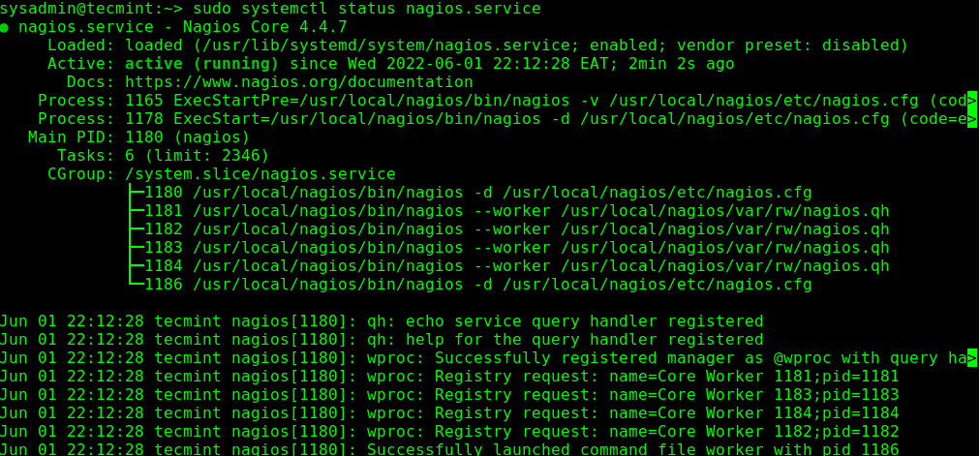The width and height of the screenshot is (980, 456).
Task: Click log line for Core Worker 1182 registry request
Action: pyautogui.click(x=449, y=432)
